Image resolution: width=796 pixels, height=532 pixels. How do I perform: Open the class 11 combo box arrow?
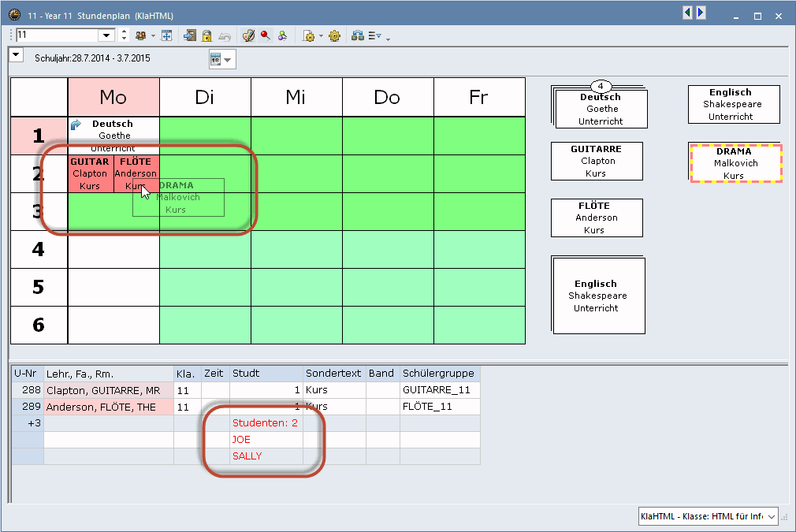[106, 35]
